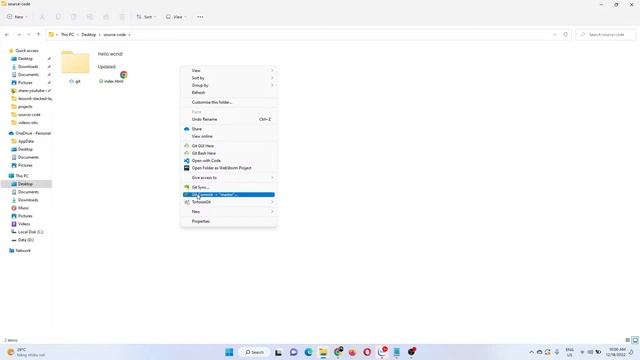Click the Search source-code field
Viewport: 640px width, 360px height.
coord(606,35)
